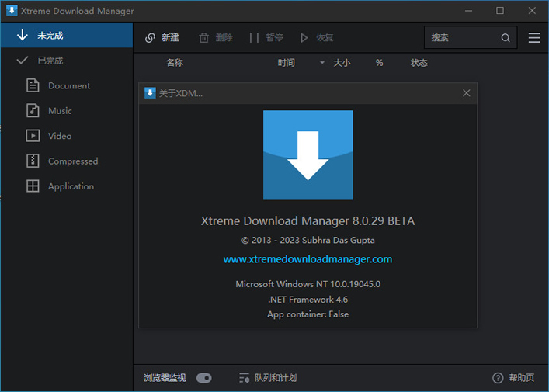Image resolution: width=549 pixels, height=392 pixels.
Task: Click the queue scheduler icon
Action: 244,378
